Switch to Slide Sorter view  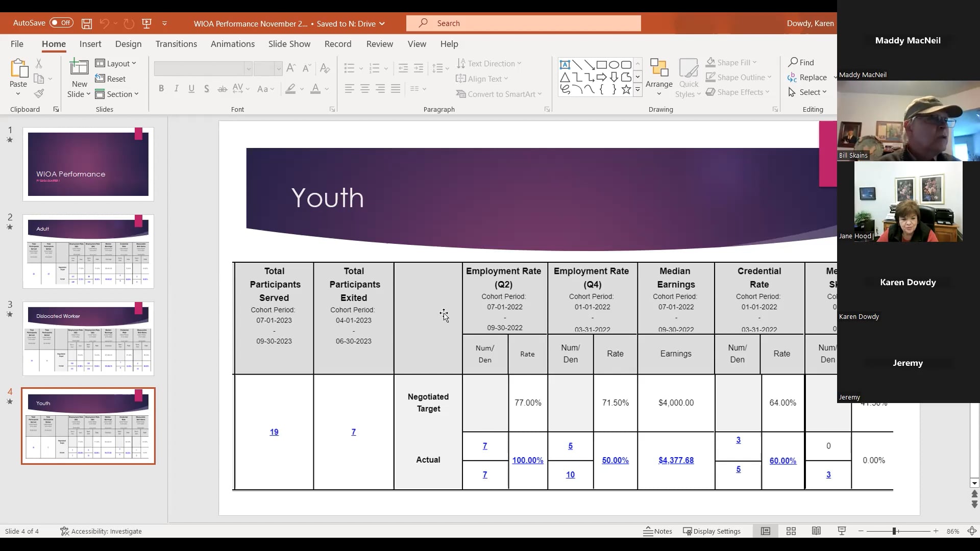tap(791, 531)
